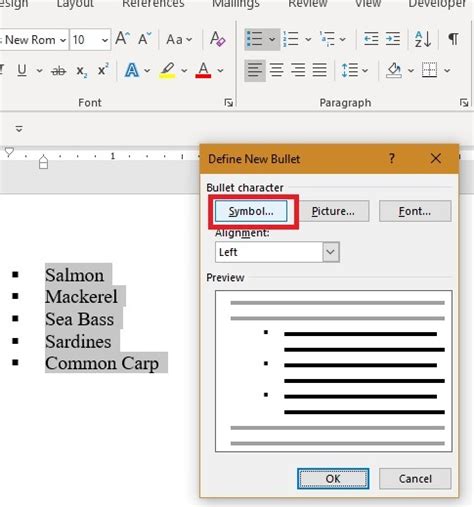Switch to the Review tab
474x507 pixels.
pyautogui.click(x=308, y=3)
